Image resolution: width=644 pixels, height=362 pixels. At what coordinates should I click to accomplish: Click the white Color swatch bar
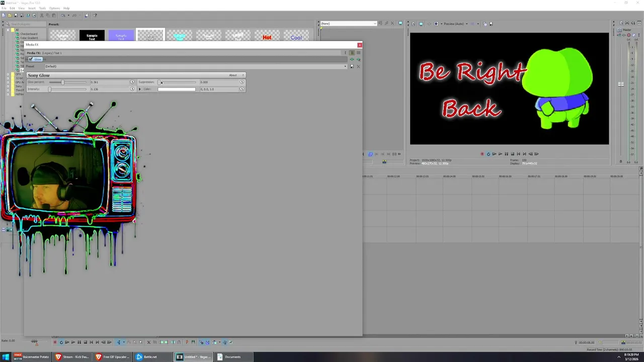click(177, 89)
